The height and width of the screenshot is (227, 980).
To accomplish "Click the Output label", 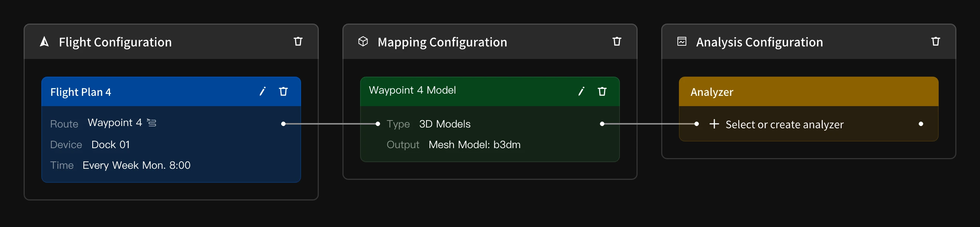I will (x=403, y=144).
